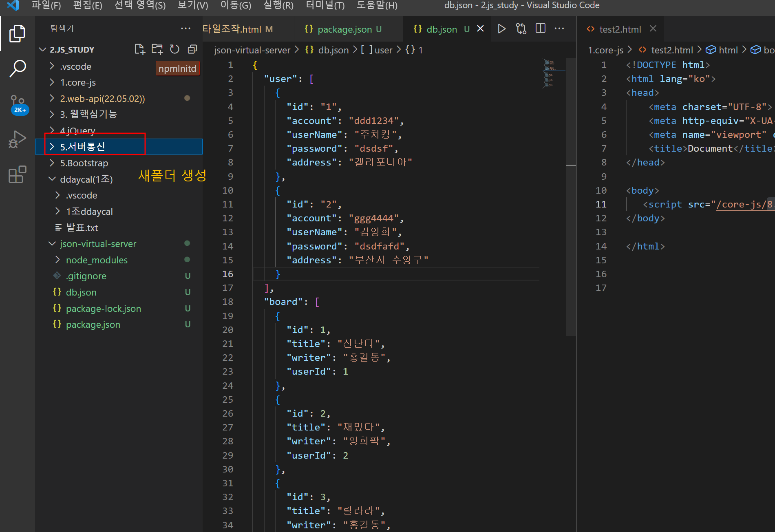Open db.json in the explorer tree
Image resolution: width=775 pixels, height=532 pixels.
pos(81,292)
